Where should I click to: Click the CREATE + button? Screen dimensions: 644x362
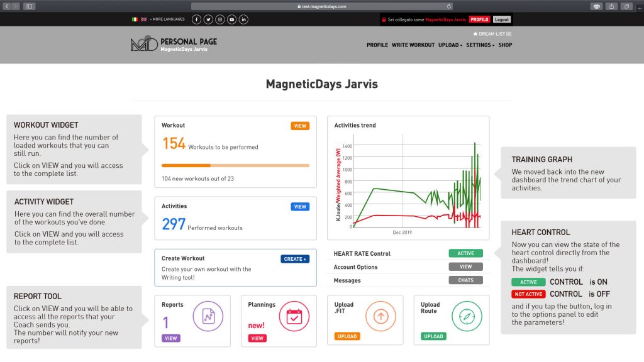pyautogui.click(x=296, y=259)
